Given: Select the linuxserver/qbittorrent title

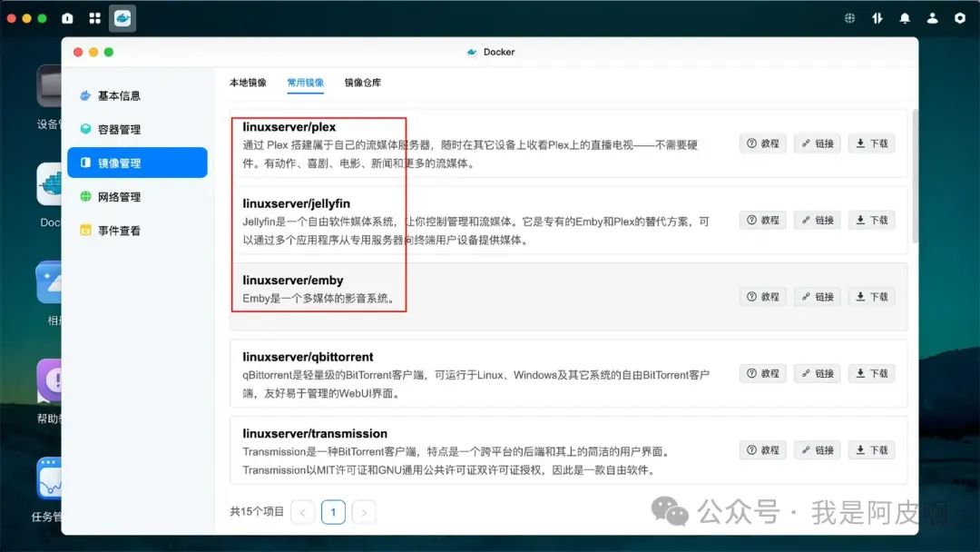Looking at the screenshot, I should pos(308,357).
